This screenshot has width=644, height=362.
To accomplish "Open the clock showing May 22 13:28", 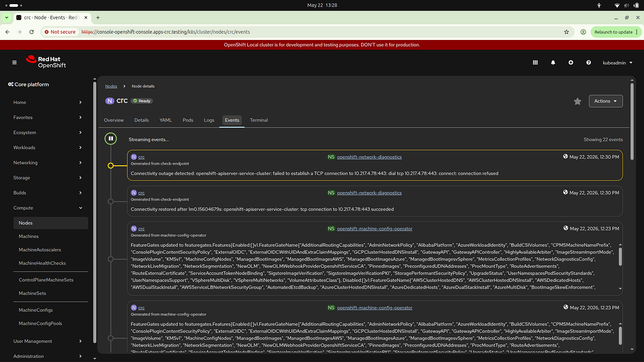I will point(322,5).
